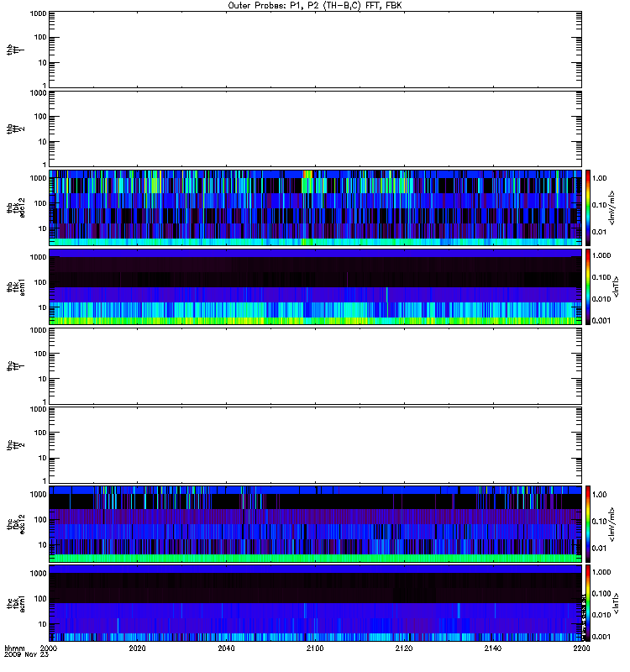The image size is (630, 672).
Task: Click the thb scm1 nT color bar
Action: click(x=588, y=286)
